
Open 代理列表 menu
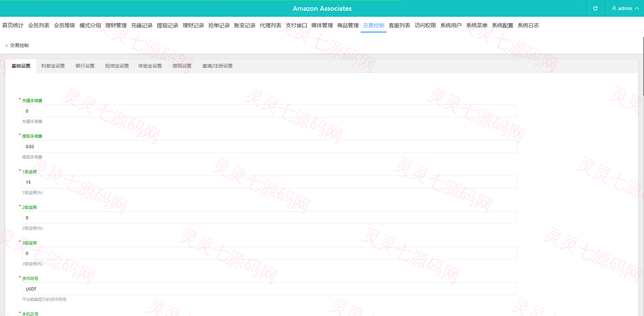(x=270, y=26)
